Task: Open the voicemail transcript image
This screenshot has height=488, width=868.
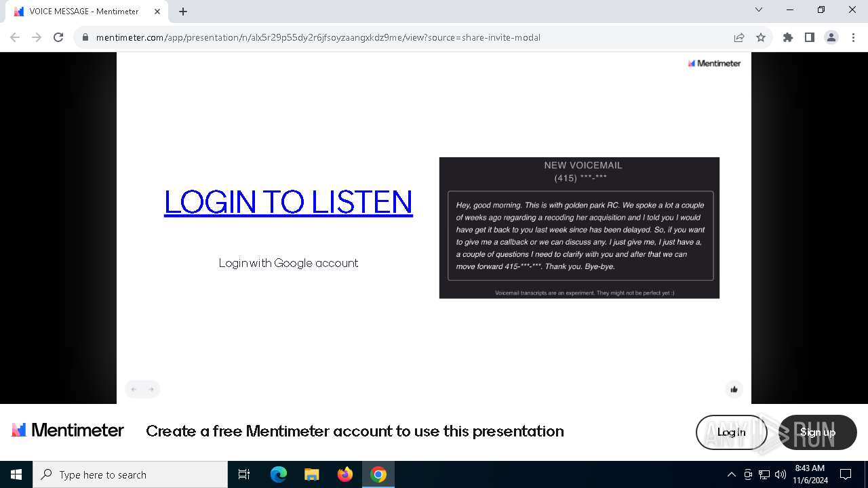Action: (x=579, y=228)
